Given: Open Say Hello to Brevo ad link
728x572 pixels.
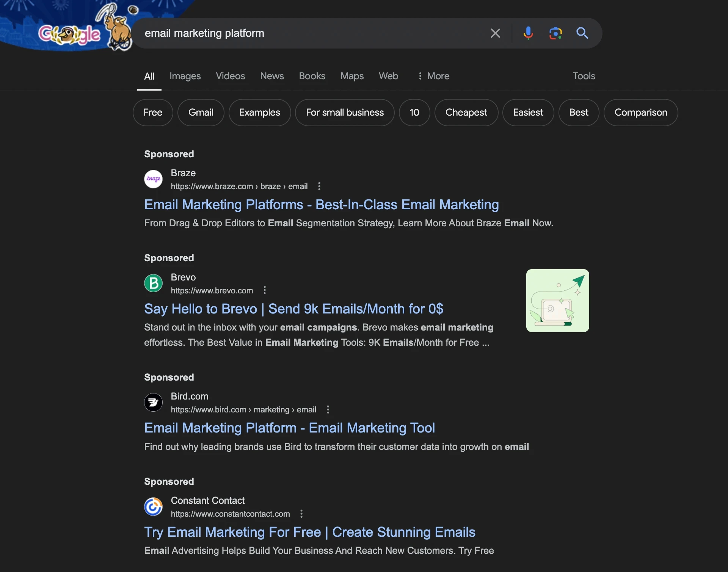Looking at the screenshot, I should coord(294,309).
